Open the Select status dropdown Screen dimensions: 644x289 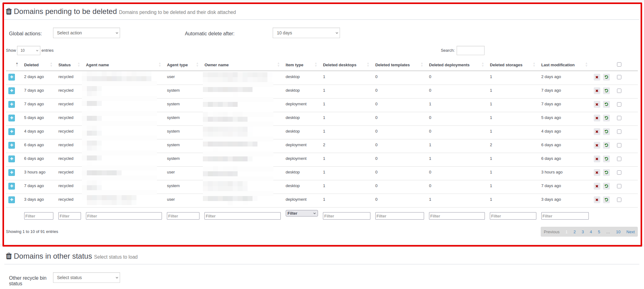pos(87,278)
